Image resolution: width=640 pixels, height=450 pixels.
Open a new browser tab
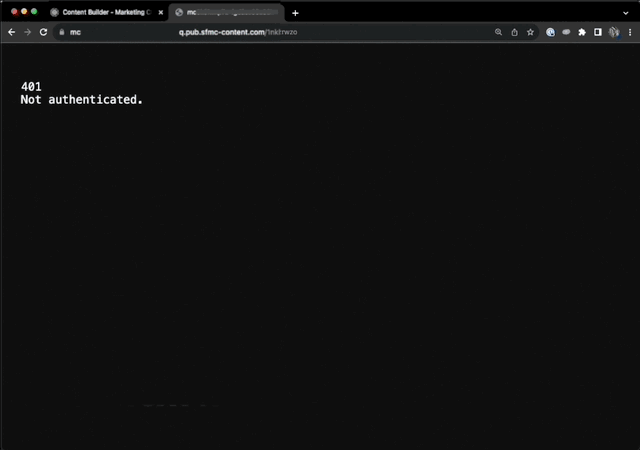(295, 13)
